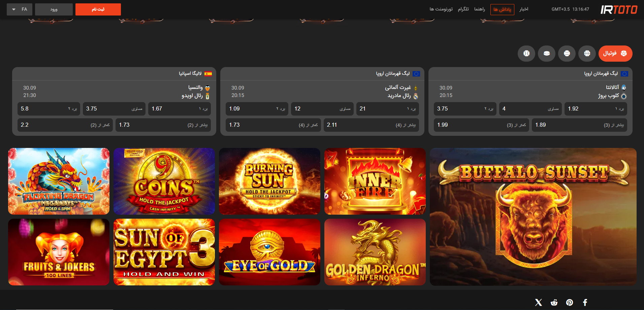644x310 pixels.
Task: Click the orange ثبت نام button
Action: [98, 9]
